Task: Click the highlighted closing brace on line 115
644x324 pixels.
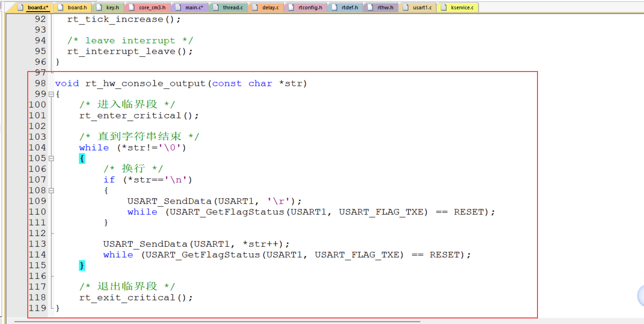Action: tap(82, 266)
